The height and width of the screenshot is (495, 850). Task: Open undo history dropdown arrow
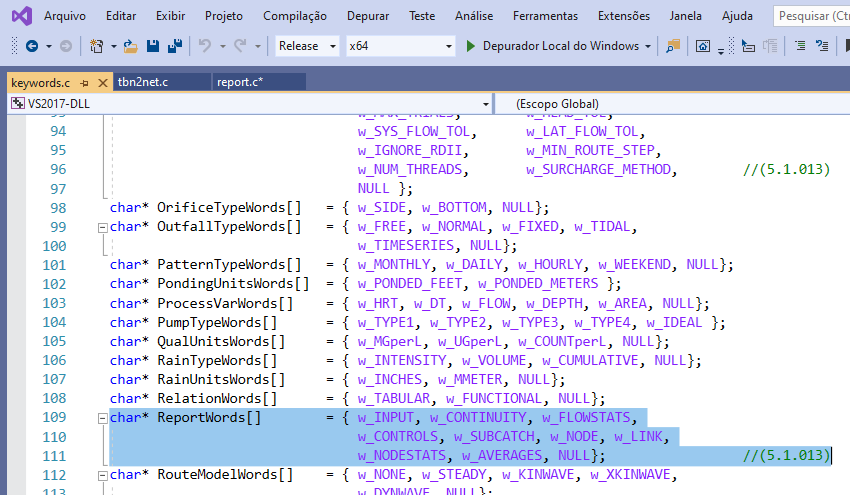[x=222, y=47]
